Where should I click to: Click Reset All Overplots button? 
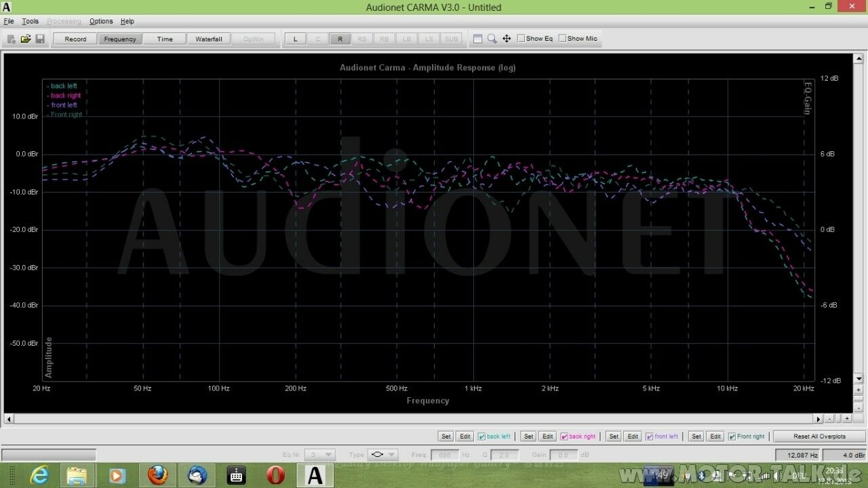pos(820,436)
